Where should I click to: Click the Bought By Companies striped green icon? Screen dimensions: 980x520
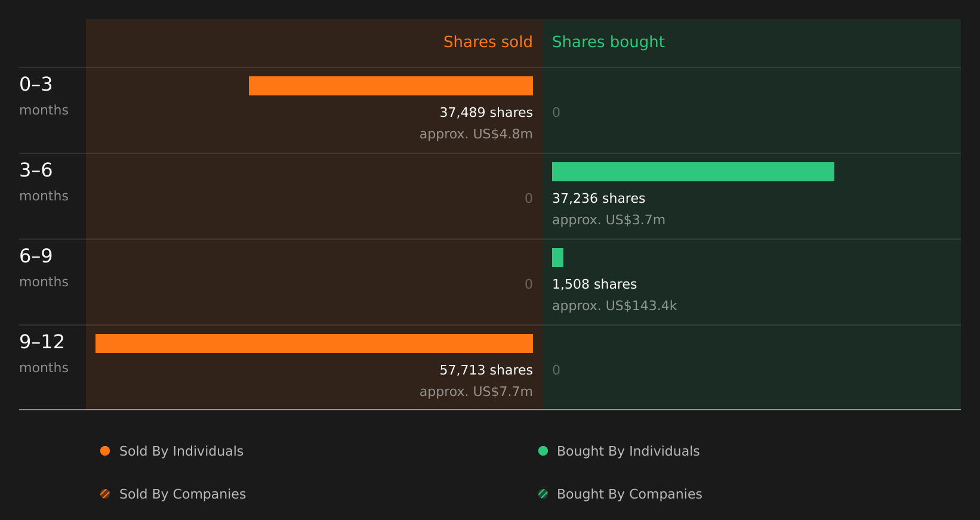pos(543,494)
